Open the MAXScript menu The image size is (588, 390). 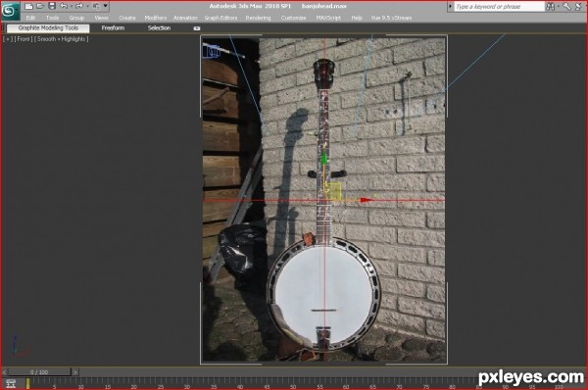coord(328,18)
